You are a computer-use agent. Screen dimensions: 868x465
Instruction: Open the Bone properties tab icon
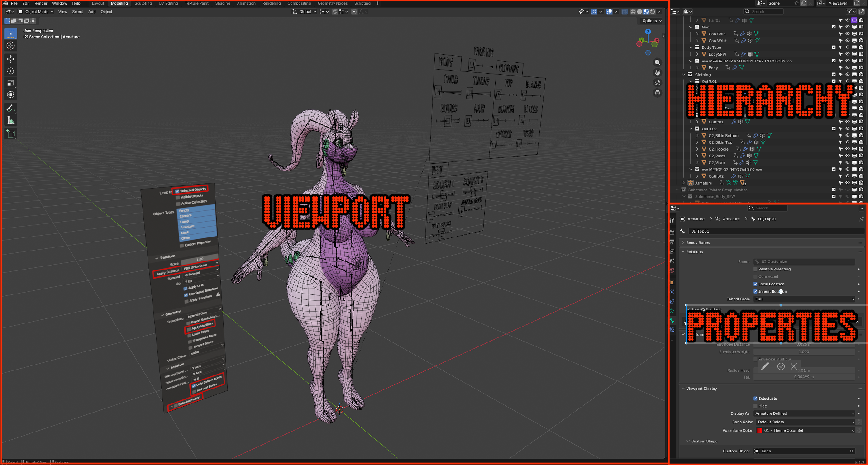(x=672, y=321)
